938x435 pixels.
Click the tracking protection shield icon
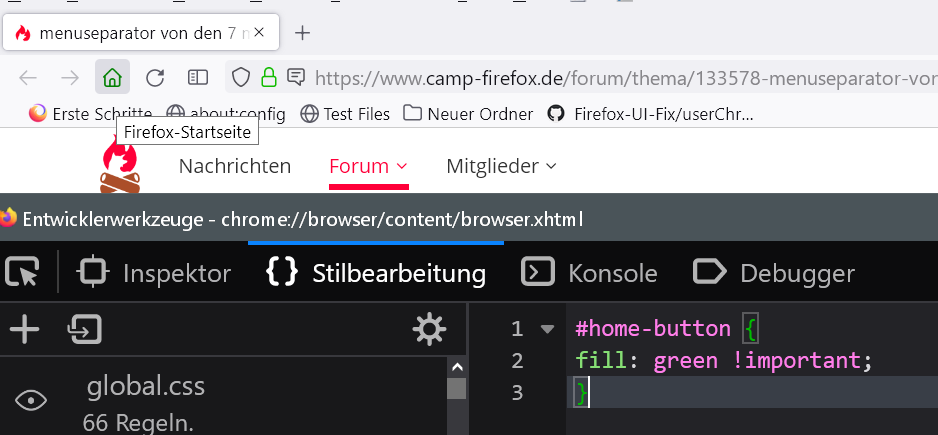point(240,77)
